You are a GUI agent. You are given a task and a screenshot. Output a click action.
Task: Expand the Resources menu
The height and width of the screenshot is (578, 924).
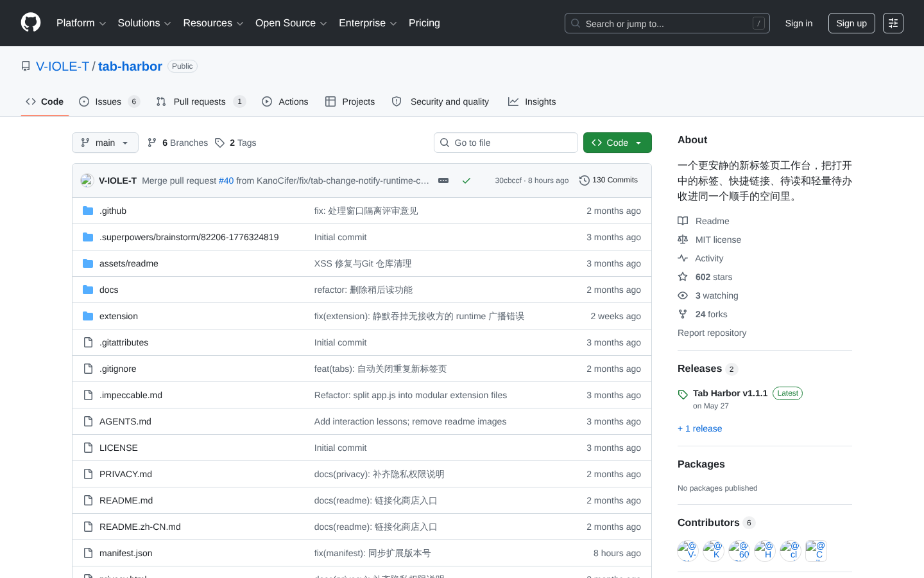pyautogui.click(x=213, y=23)
